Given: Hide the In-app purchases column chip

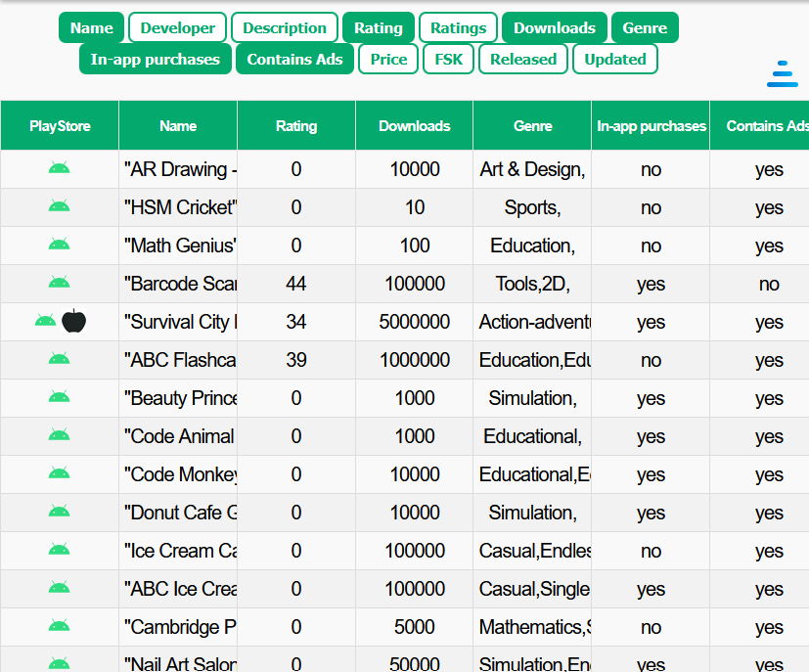Looking at the screenshot, I should click(155, 59).
